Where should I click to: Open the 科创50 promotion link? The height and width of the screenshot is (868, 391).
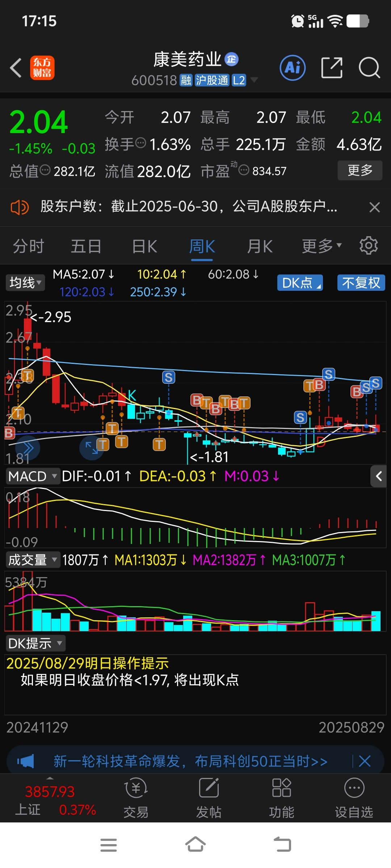click(x=190, y=761)
